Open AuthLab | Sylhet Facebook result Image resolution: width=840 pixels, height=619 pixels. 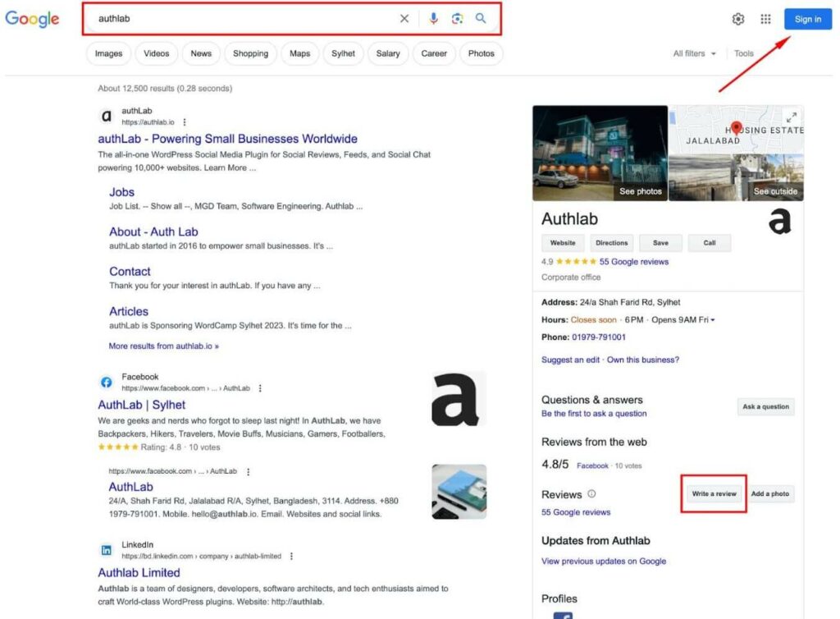(x=141, y=405)
